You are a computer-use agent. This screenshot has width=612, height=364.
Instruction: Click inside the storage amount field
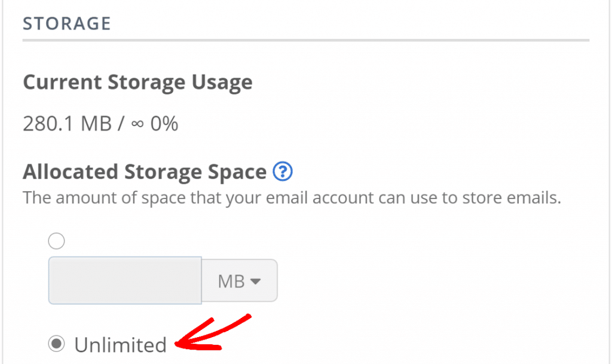124,280
